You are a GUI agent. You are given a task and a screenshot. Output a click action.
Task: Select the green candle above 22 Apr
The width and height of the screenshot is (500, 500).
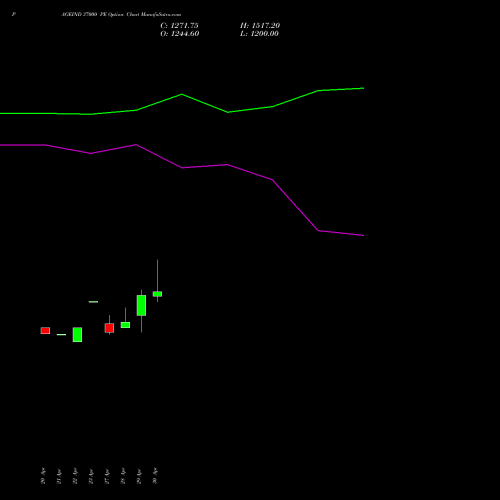coord(77,334)
